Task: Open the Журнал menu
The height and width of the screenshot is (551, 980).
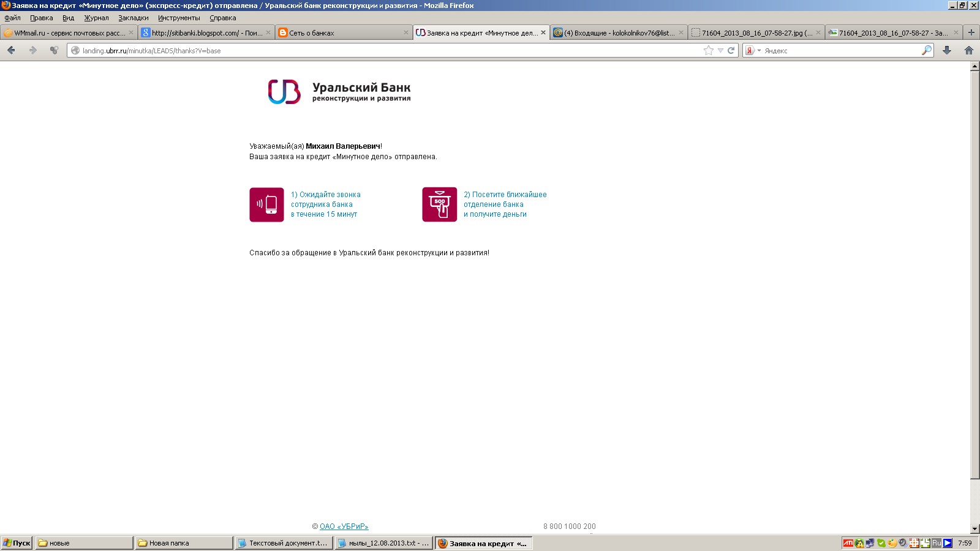Action: [x=96, y=18]
